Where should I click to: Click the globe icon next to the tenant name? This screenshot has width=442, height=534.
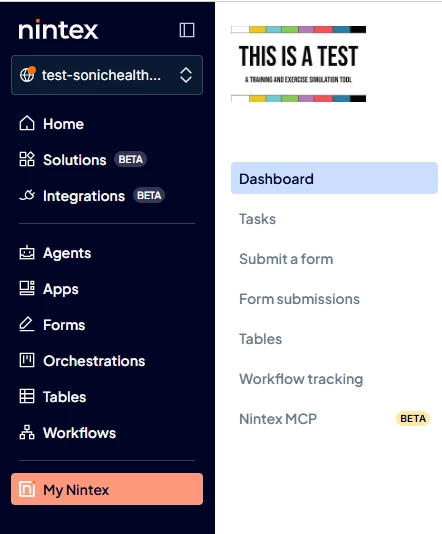click(27, 74)
